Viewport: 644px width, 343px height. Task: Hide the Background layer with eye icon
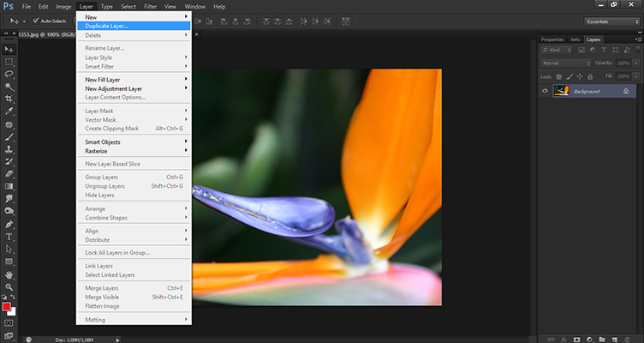[545, 91]
